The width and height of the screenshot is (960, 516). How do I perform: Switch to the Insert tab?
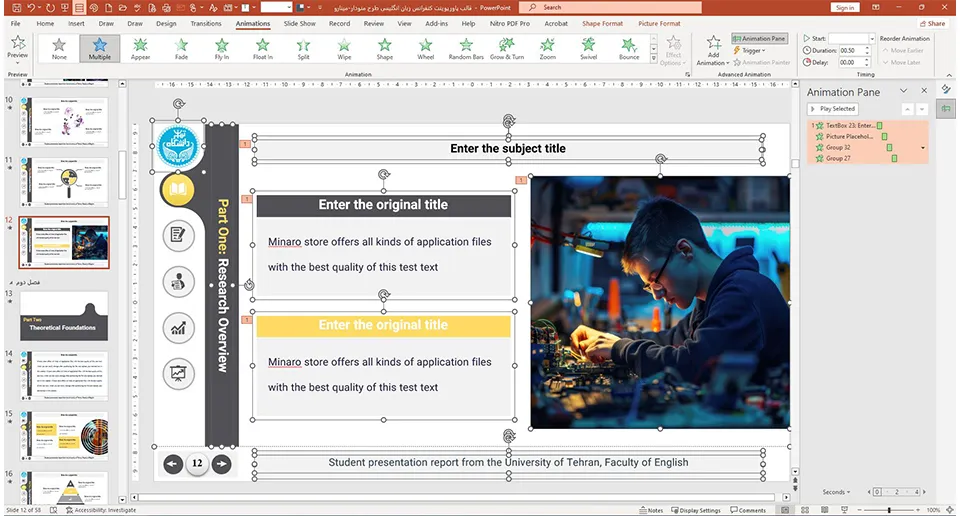point(77,24)
